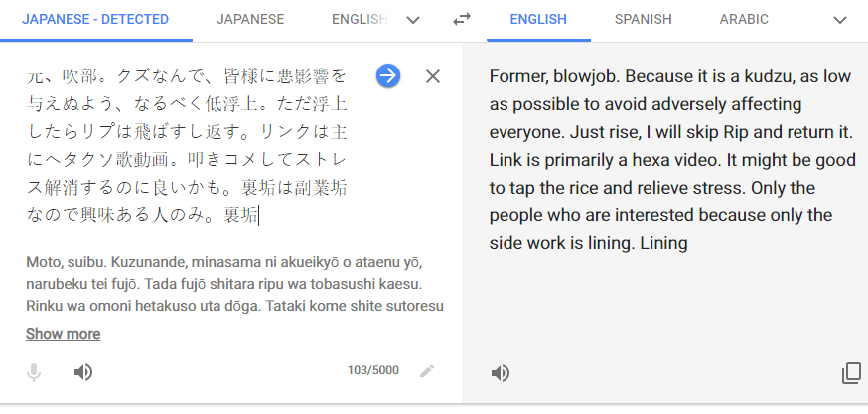Expand target language list chevron
Screen dimensions: 868x414
coord(840,20)
